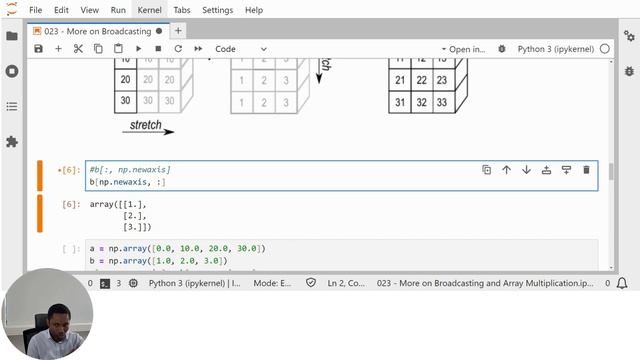The image size is (640, 360).
Task: Restart kernel and run all cells
Action: click(x=198, y=49)
